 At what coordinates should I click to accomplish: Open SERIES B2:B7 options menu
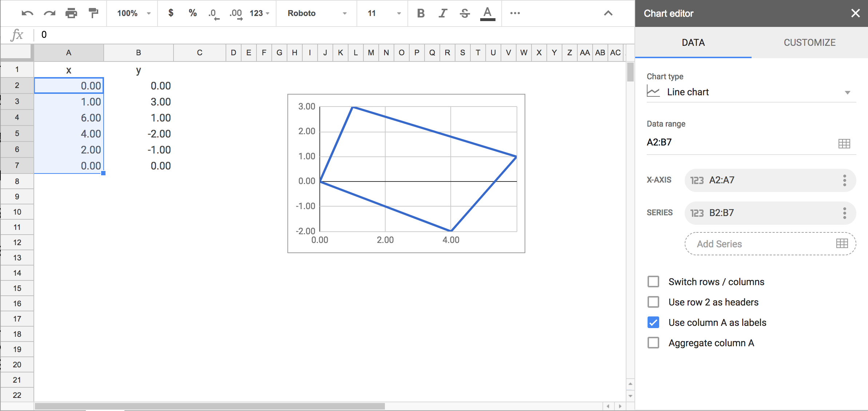click(844, 213)
